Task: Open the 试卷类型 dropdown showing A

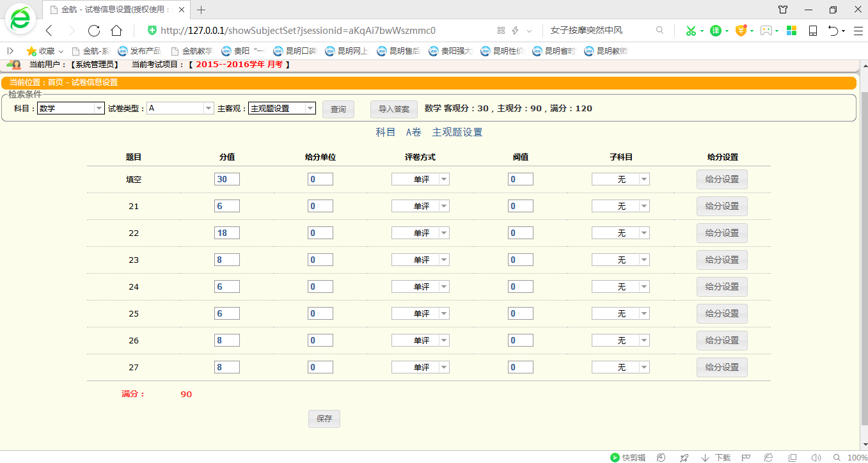Action: [x=180, y=109]
